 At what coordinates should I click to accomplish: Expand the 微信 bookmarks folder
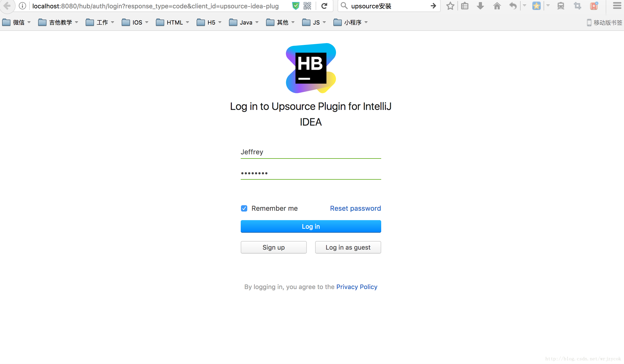pyautogui.click(x=31, y=22)
